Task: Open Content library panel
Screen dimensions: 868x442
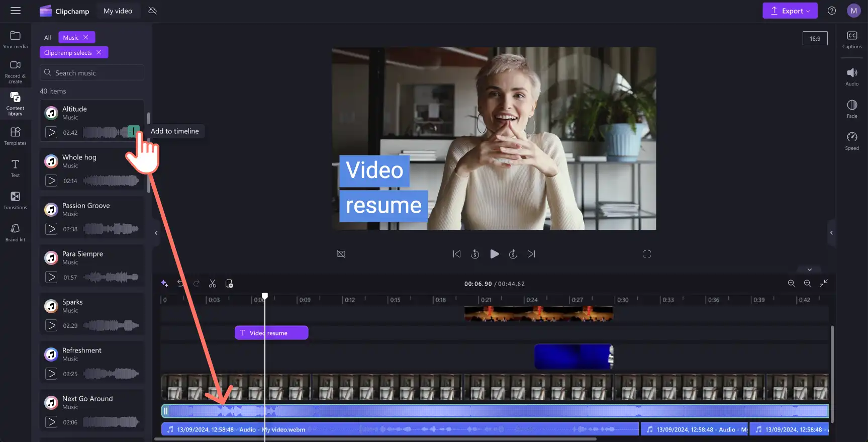Action: 15,104
